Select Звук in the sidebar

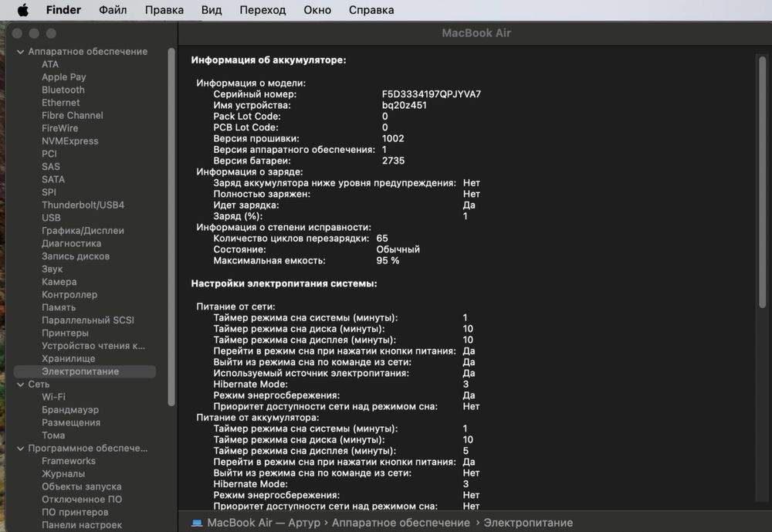pos(52,269)
